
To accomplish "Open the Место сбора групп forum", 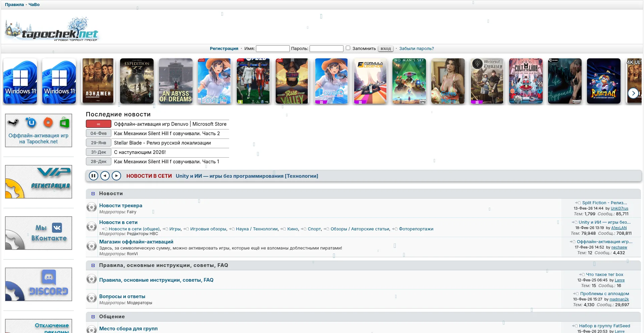I will [128, 329].
